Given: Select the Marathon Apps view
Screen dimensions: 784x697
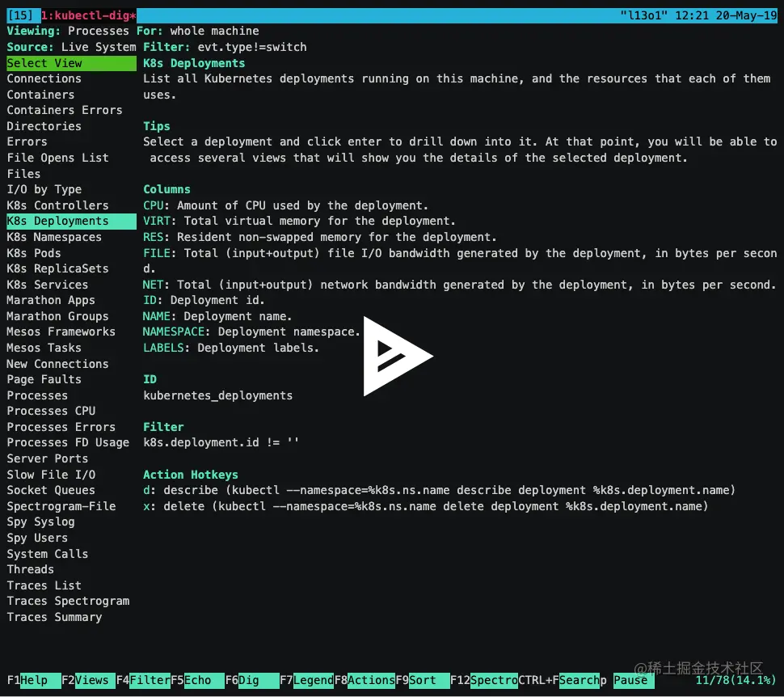Looking at the screenshot, I should [50, 300].
